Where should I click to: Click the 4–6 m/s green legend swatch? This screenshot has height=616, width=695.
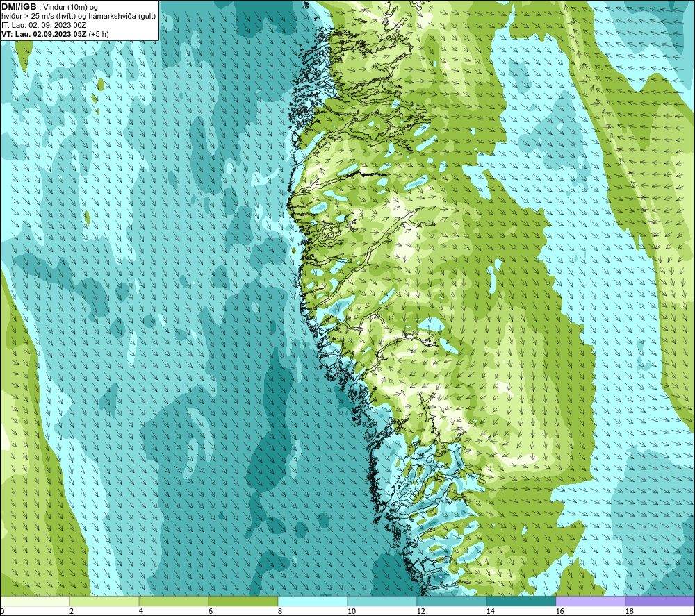pos(174,601)
